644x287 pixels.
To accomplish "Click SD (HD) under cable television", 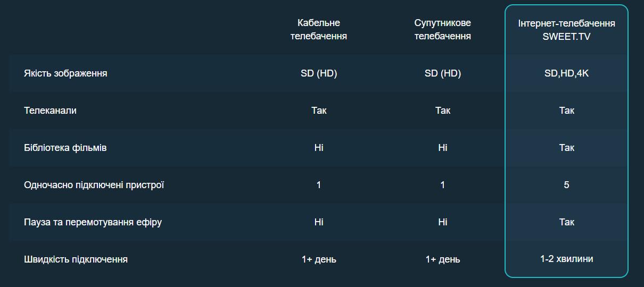I will coord(319,73).
